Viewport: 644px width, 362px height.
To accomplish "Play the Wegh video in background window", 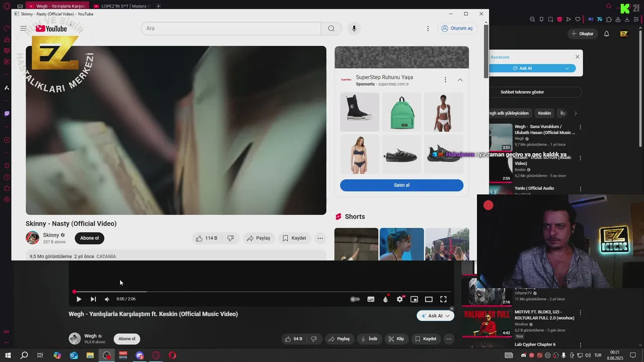I will click(x=78, y=299).
